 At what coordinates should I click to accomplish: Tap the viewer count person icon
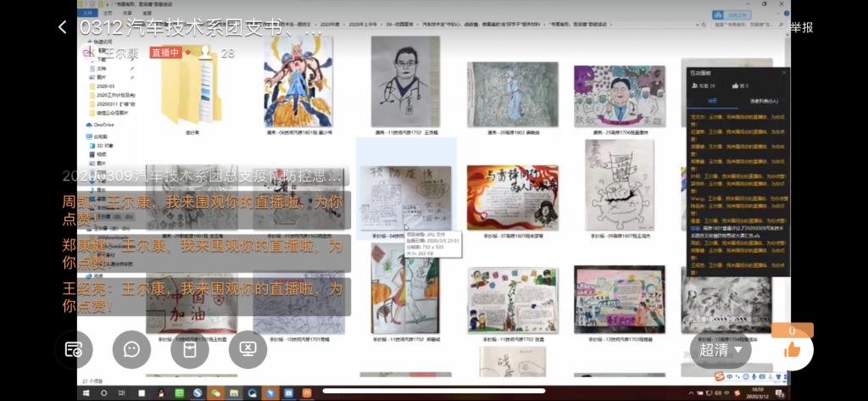[205, 53]
